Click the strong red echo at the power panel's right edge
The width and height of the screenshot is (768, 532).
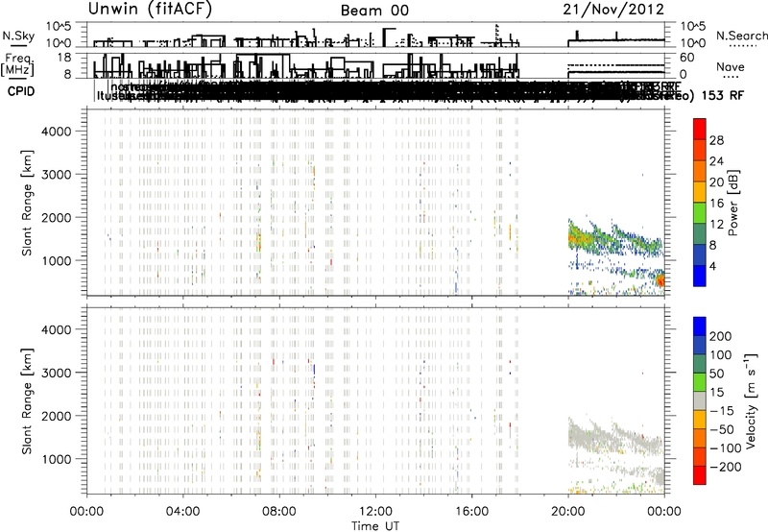(660, 280)
